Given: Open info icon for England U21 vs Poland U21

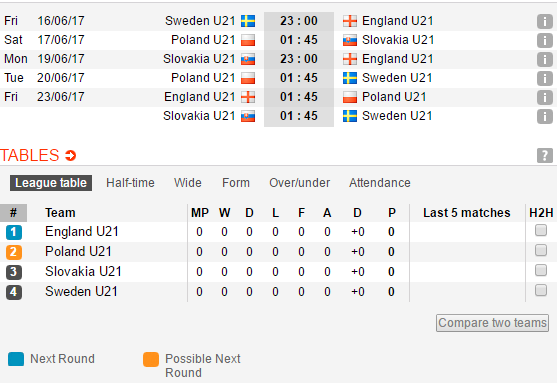Looking at the screenshot, I should (545, 97).
